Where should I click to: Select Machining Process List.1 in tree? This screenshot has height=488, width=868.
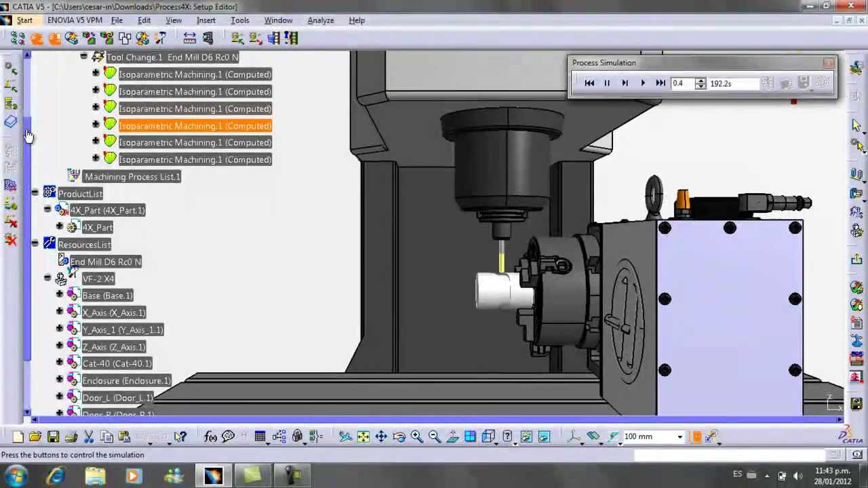tap(132, 177)
